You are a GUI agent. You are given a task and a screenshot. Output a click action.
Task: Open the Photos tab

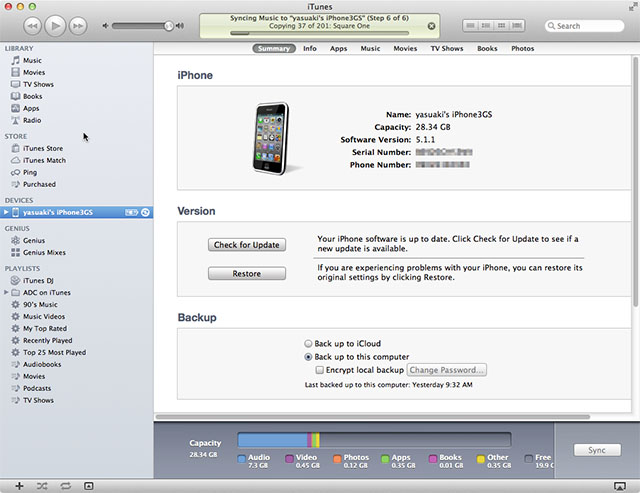click(522, 48)
